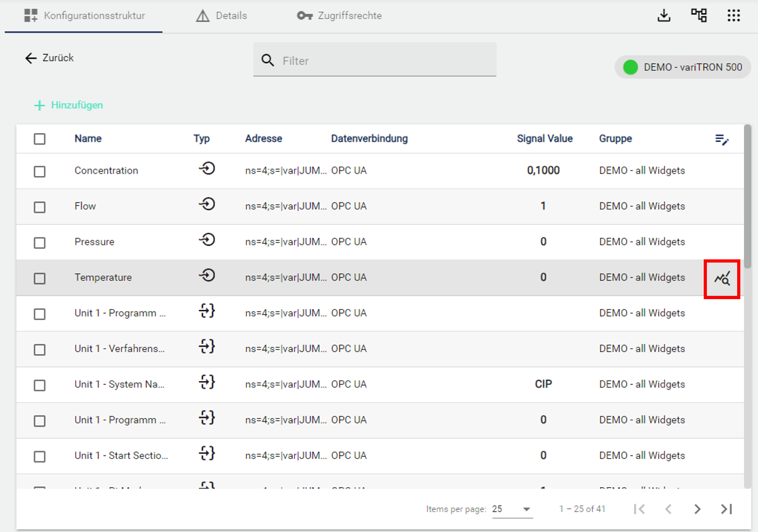The image size is (758, 532).
Task: Click the Hinzufügen button to add an entry
Action: 68,105
